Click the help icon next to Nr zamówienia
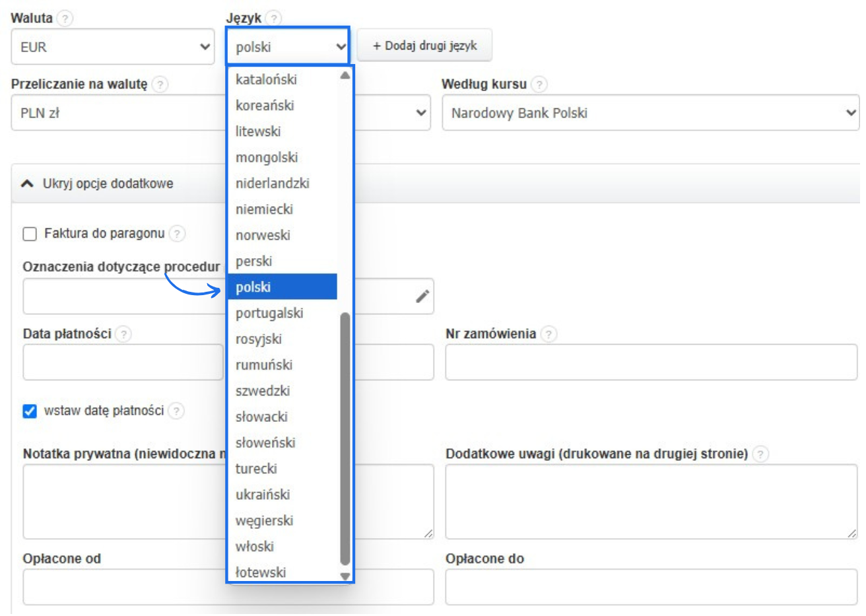The width and height of the screenshot is (866, 616). [x=549, y=334]
